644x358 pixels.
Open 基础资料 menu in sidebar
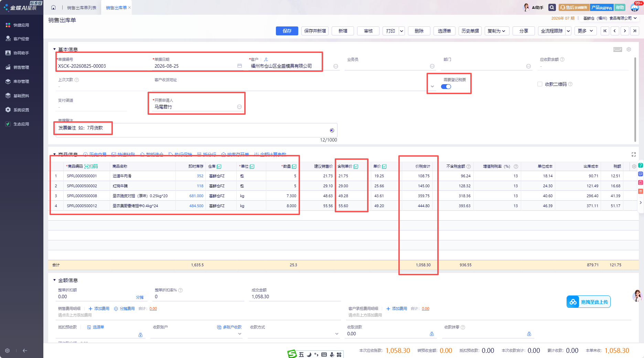[x=22, y=96]
